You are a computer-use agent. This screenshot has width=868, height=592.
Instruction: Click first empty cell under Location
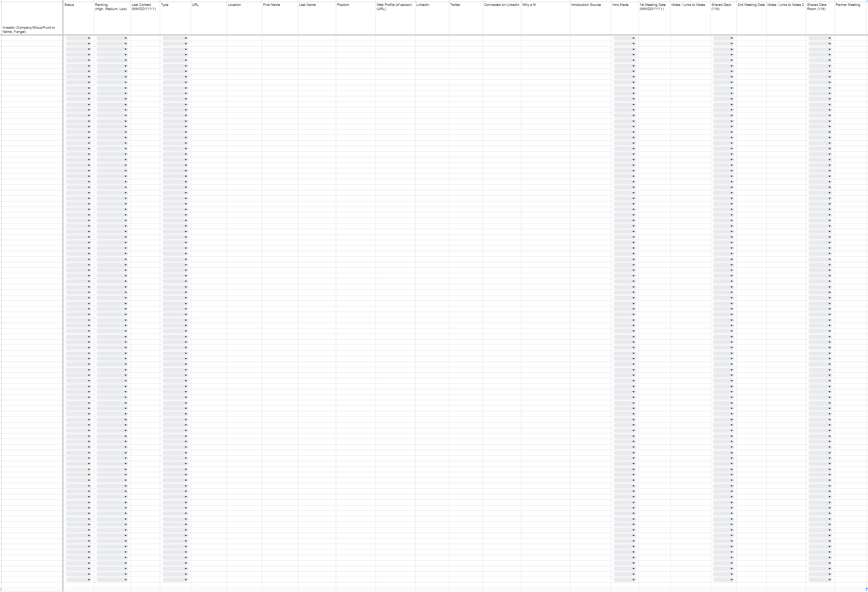click(244, 38)
